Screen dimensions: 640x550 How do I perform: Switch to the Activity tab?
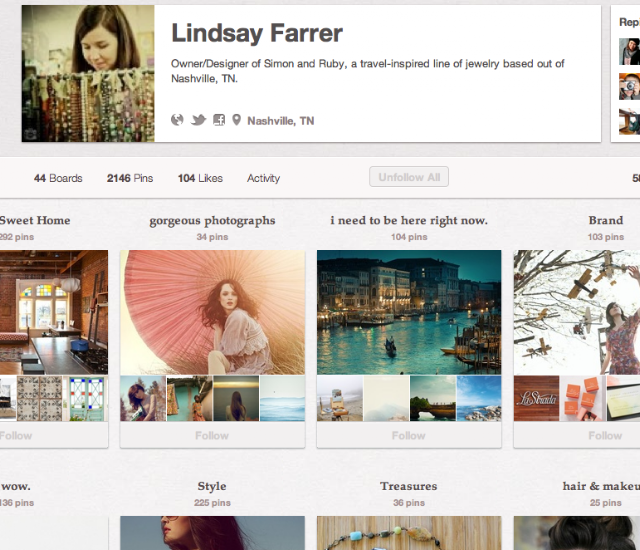(x=263, y=178)
